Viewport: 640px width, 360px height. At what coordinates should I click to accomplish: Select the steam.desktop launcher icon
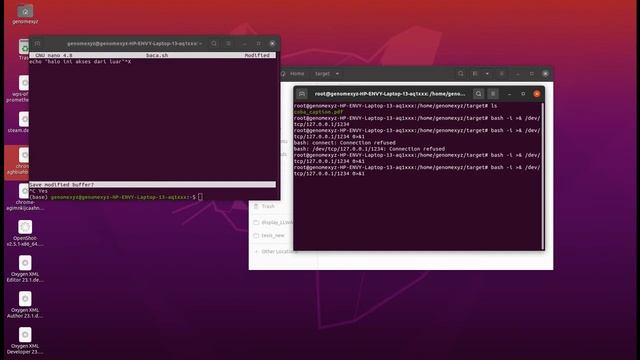pos(19,122)
